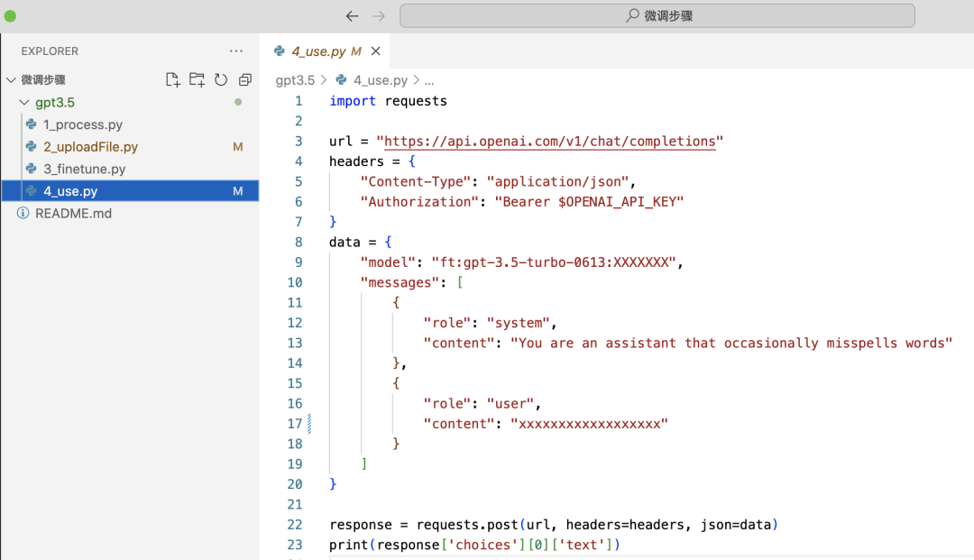This screenshot has height=560, width=974.
Task: Click the Python icon on the 4_use.py tab
Action: (x=280, y=50)
